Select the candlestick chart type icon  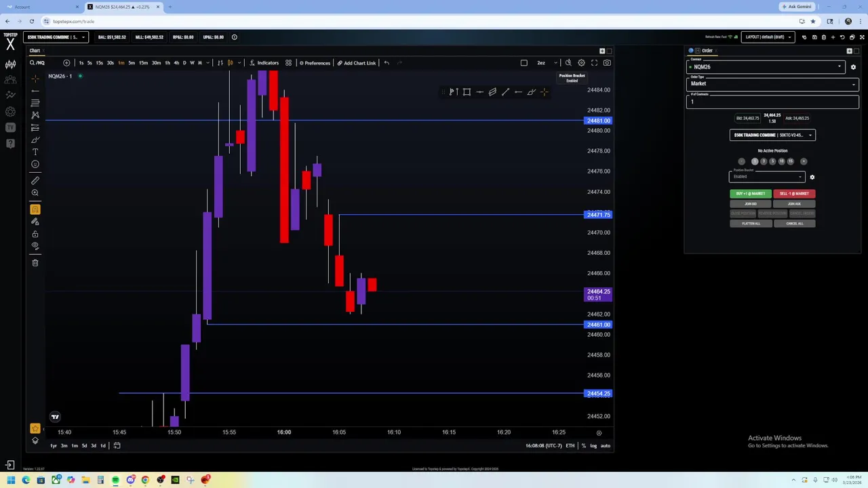click(231, 63)
